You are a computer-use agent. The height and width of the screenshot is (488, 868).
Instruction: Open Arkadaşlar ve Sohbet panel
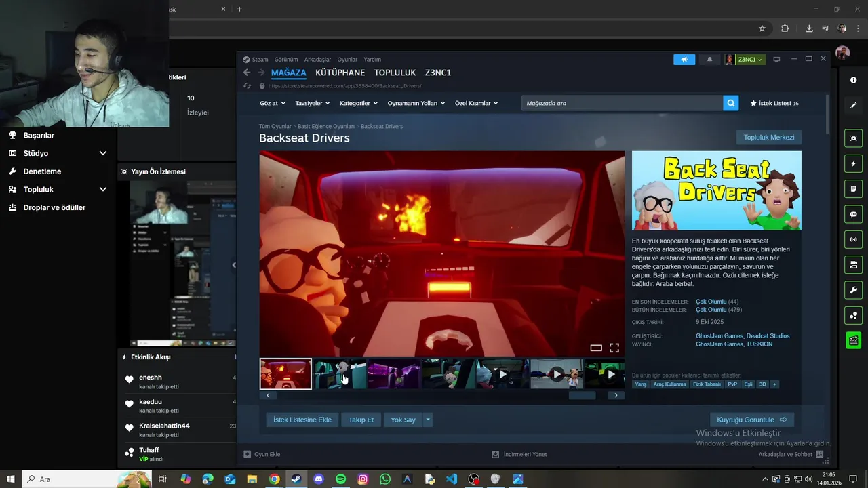point(791,454)
